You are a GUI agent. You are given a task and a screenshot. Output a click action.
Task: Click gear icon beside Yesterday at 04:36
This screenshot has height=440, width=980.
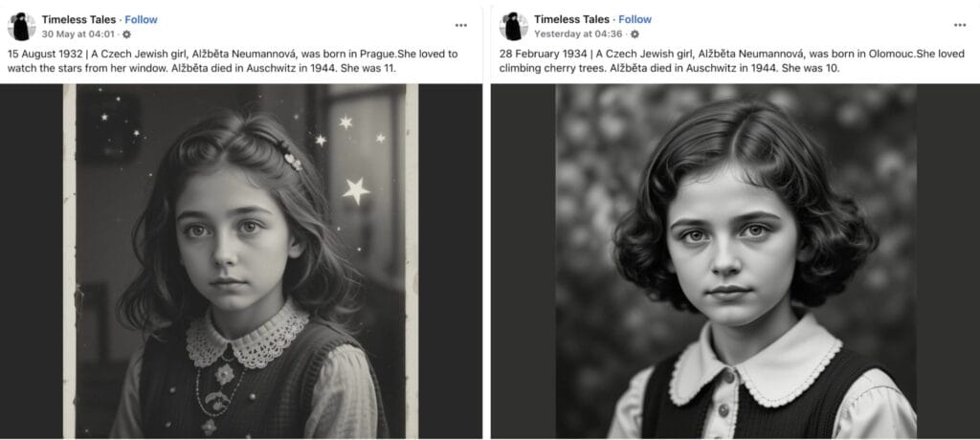[x=635, y=34]
